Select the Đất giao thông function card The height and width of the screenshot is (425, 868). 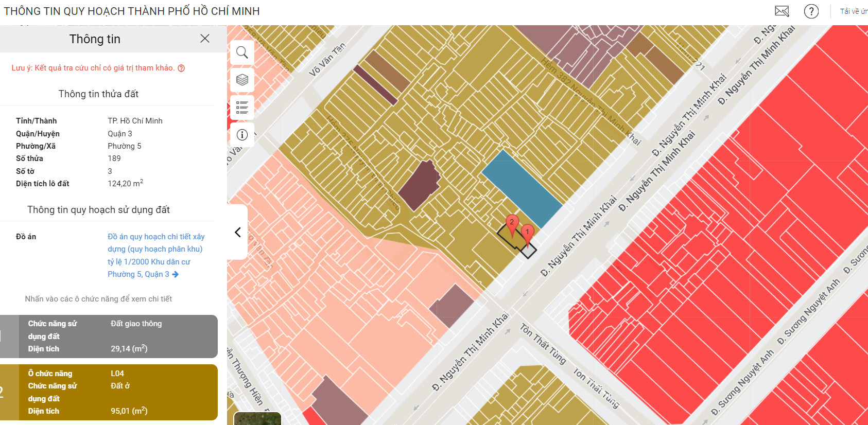click(109, 337)
